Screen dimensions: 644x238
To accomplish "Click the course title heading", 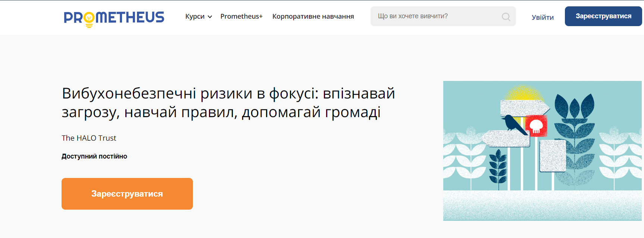I will tap(228, 103).
